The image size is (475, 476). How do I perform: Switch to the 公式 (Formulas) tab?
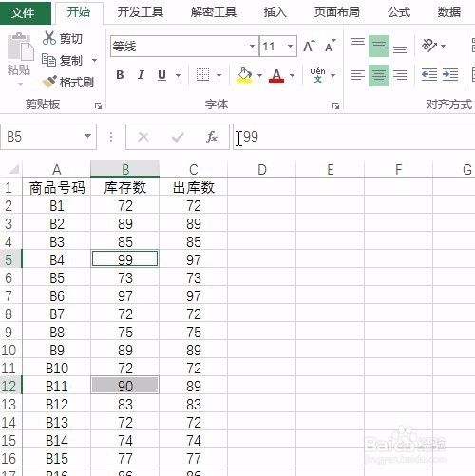point(399,12)
